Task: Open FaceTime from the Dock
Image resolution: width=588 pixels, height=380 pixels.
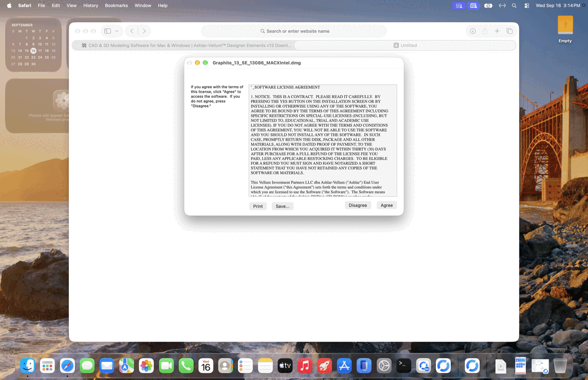Action: click(166, 366)
